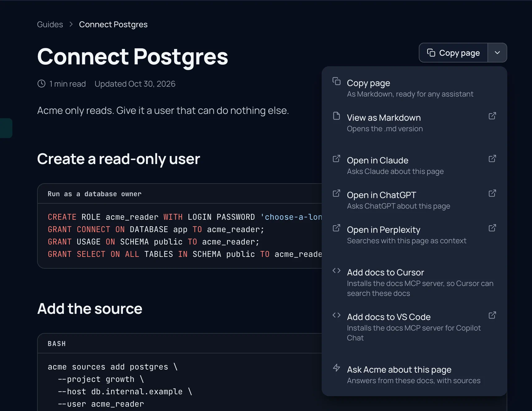Choose Open in Perplexity option
Screen dimensions: 532x411
[x=414, y=235]
